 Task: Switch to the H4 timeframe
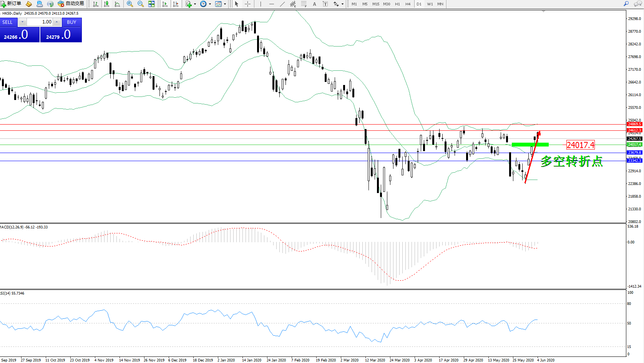408,4
